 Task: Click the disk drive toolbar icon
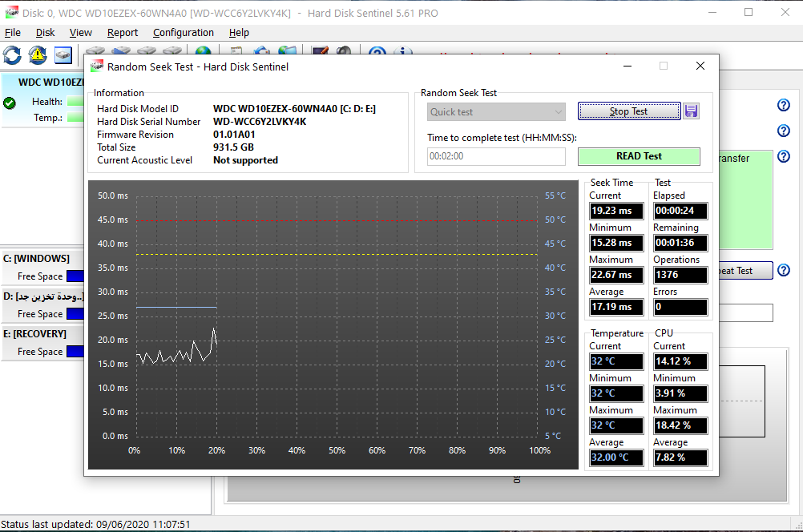pyautogui.click(x=63, y=54)
